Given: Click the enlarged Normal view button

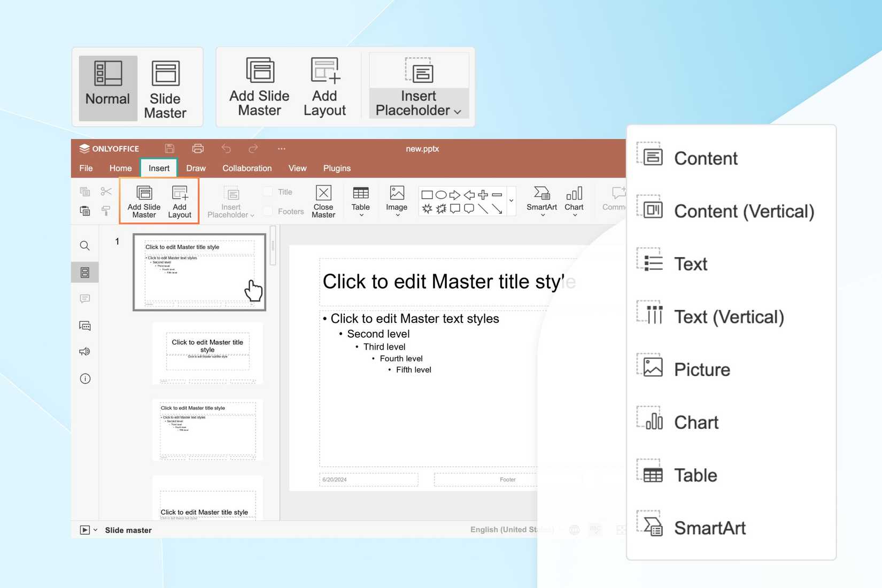Looking at the screenshot, I should tap(108, 88).
